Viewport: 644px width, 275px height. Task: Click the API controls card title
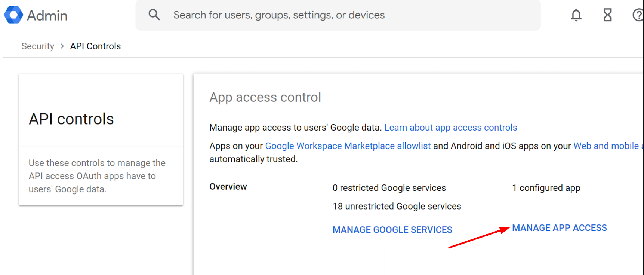pyautogui.click(x=71, y=119)
